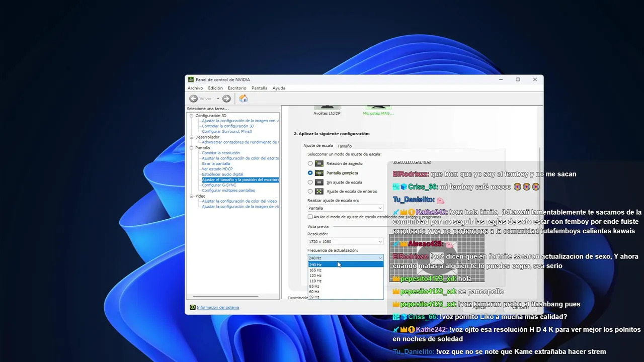Choose 85 Hz in the refresh list
Screen dimensions: 644x362
(x=346, y=286)
